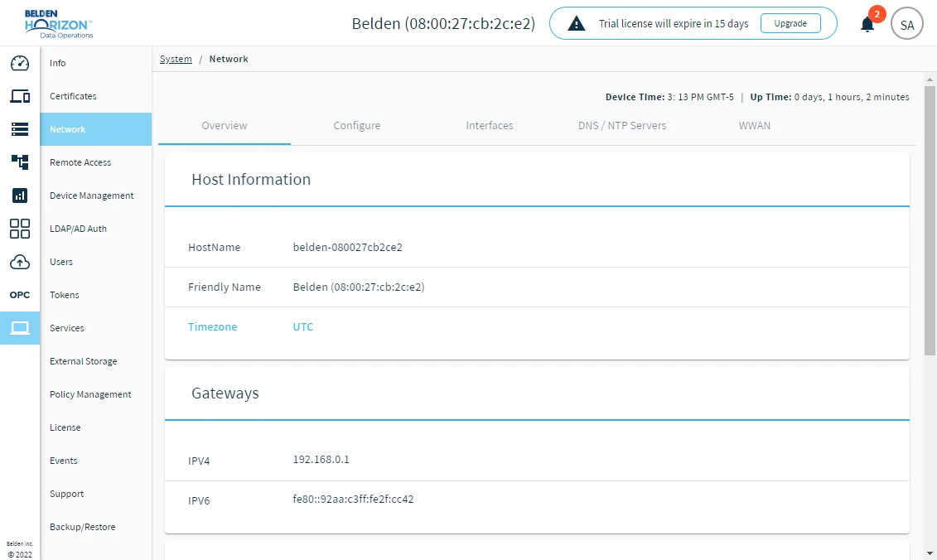Click the vertical scrollbar thumb

point(930,221)
